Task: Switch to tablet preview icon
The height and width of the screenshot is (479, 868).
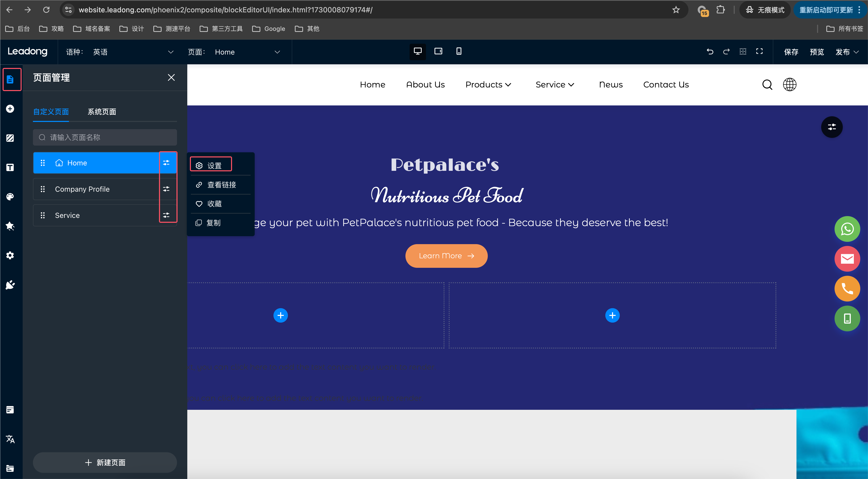Action: click(438, 51)
